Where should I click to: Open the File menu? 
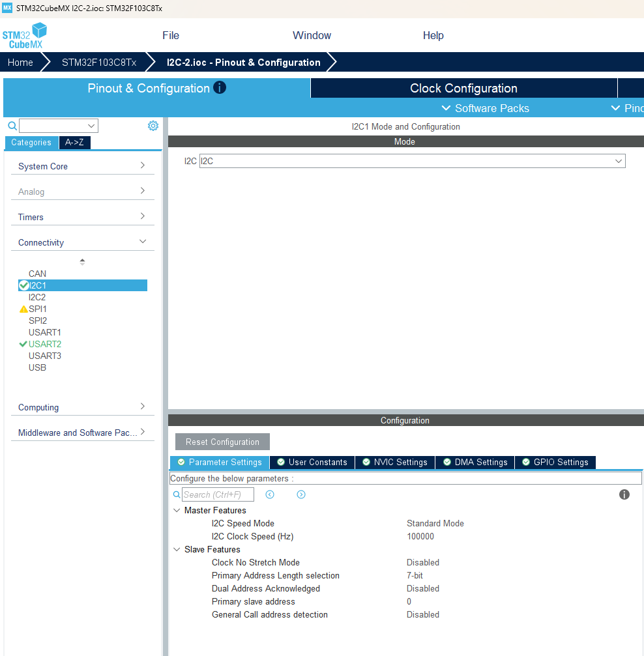[171, 36]
